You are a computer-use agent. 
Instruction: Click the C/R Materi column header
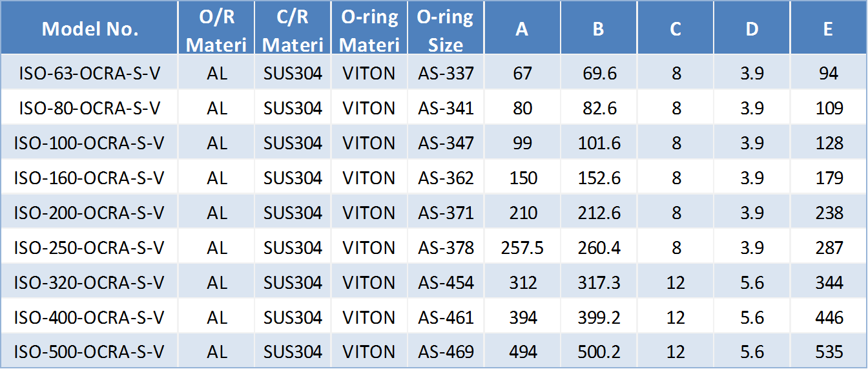293,28
